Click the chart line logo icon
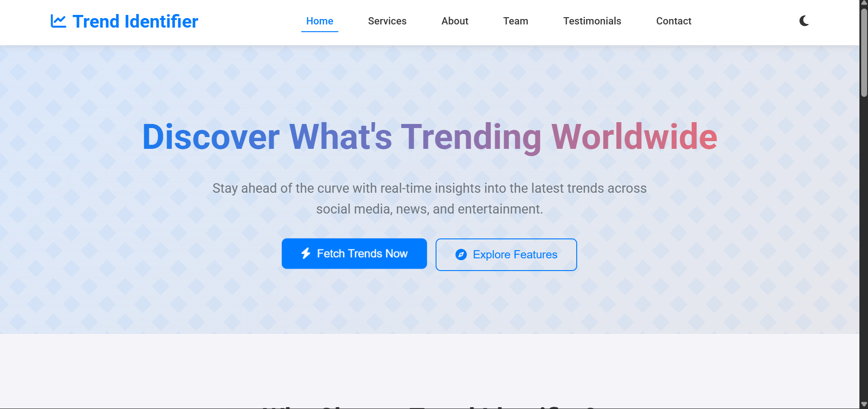Image resolution: width=868 pixels, height=409 pixels. [58, 21]
